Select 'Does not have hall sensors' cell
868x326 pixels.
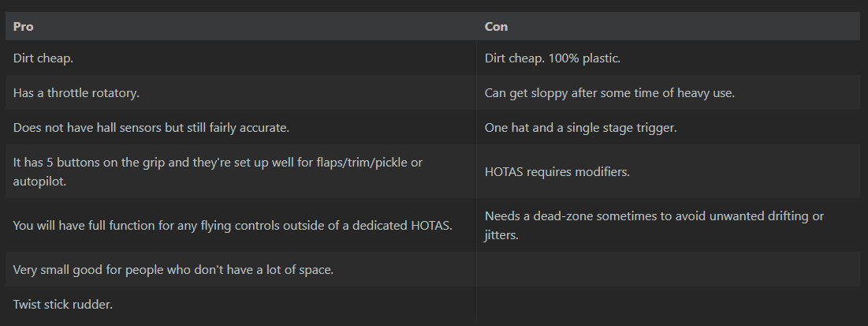click(240, 128)
